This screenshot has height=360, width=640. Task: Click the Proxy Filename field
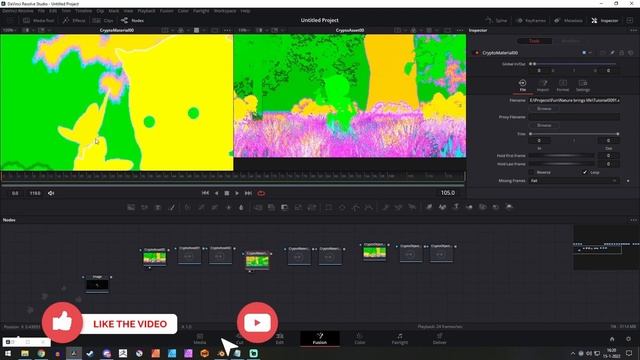pyautogui.click(x=574, y=117)
